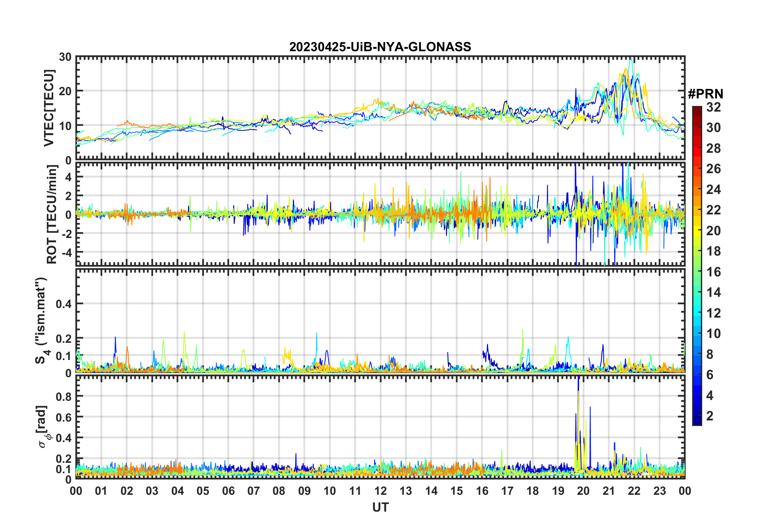Click the -4 tick on the ROT axis
This screenshot has height=532, width=761.
(66, 252)
